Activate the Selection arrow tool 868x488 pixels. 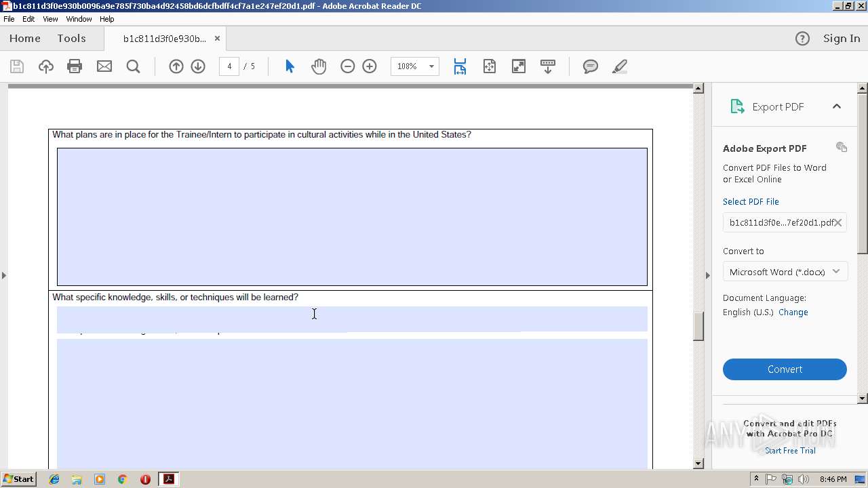pos(290,66)
